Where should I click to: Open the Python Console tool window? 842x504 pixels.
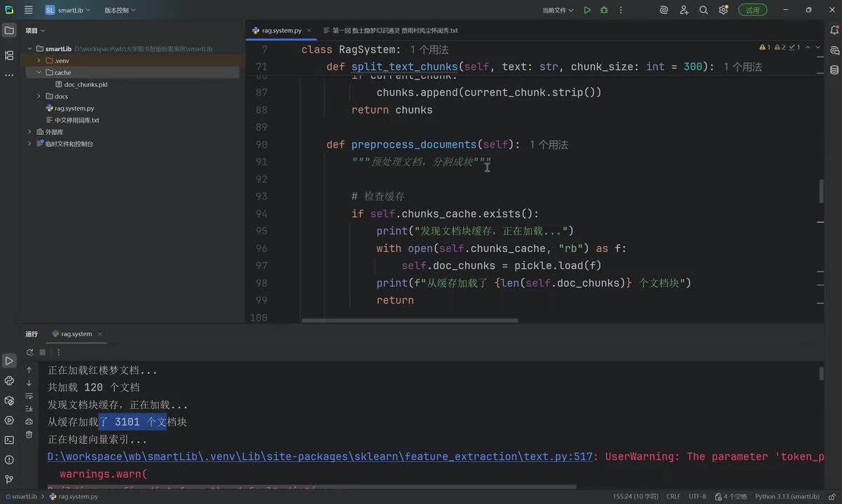click(x=9, y=381)
